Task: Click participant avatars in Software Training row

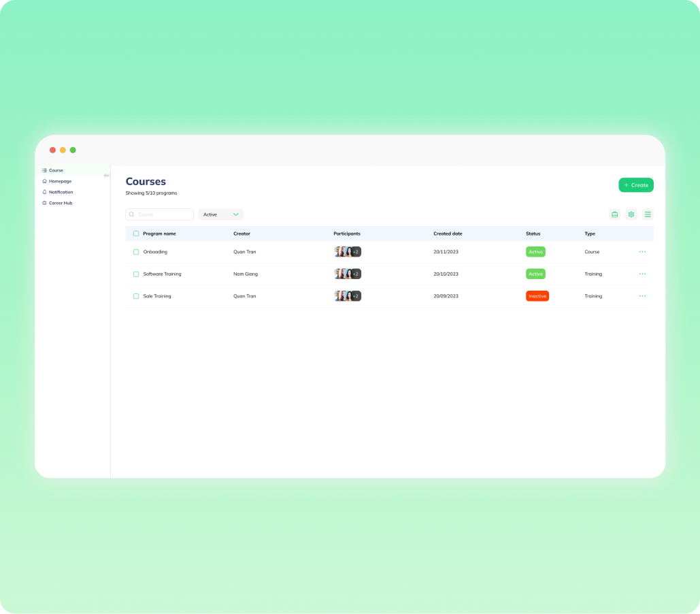Action: tap(347, 274)
